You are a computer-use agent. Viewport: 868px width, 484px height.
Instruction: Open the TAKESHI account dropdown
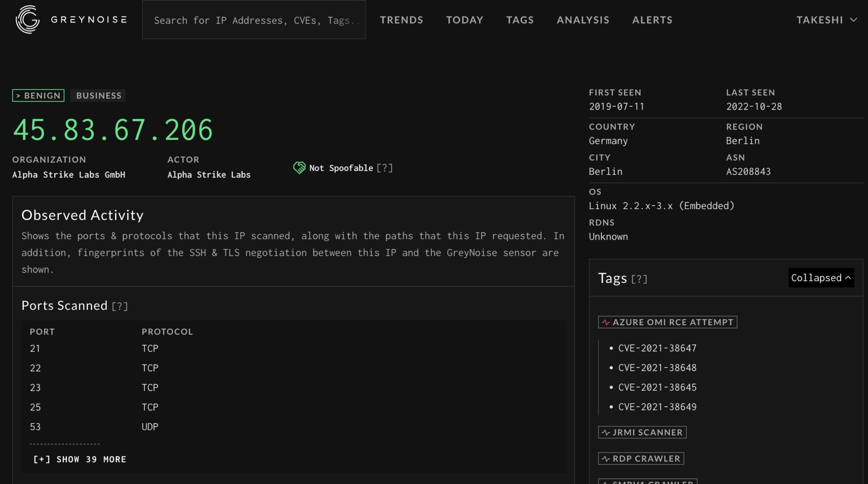click(826, 19)
